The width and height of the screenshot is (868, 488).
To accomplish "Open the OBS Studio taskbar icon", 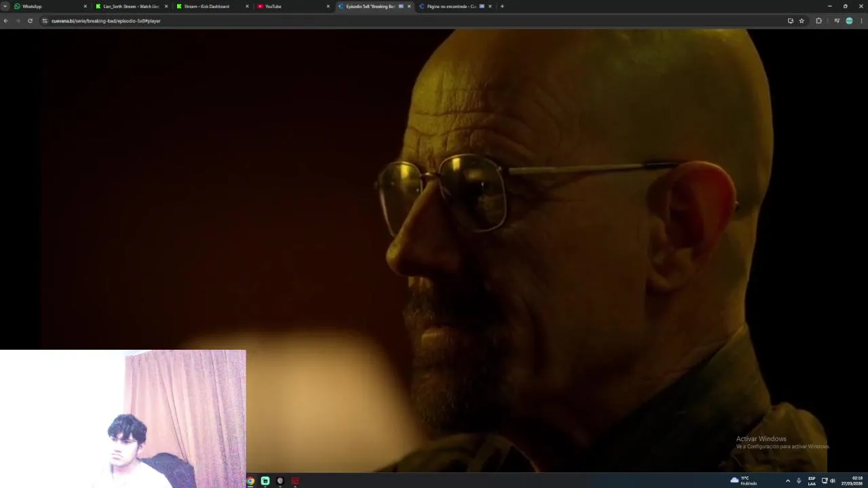I will pyautogui.click(x=280, y=481).
